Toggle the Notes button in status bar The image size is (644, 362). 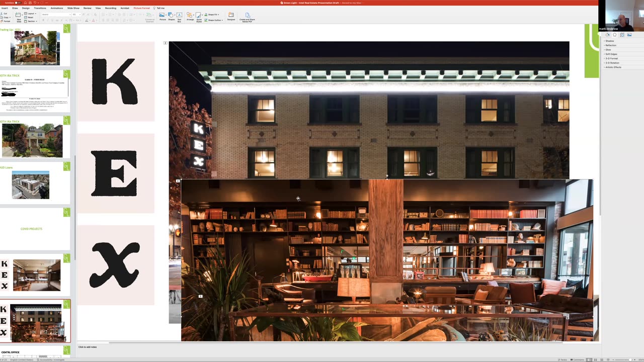tap(563, 359)
